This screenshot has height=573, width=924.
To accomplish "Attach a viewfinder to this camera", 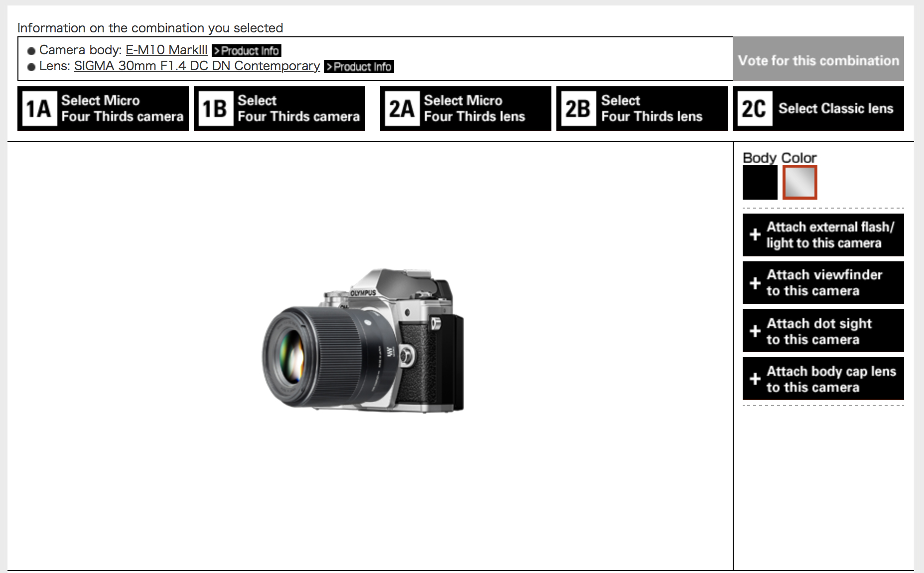I will [x=822, y=282].
